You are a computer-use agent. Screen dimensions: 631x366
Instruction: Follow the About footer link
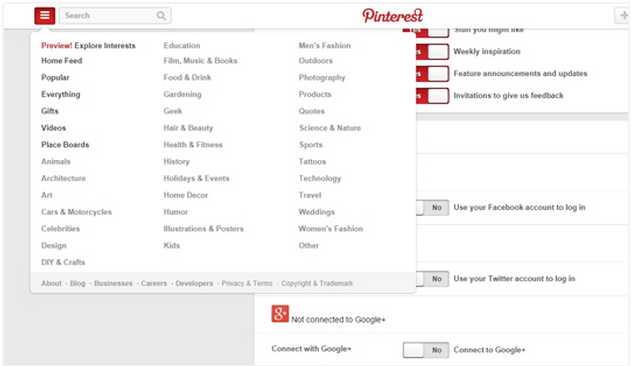[52, 283]
